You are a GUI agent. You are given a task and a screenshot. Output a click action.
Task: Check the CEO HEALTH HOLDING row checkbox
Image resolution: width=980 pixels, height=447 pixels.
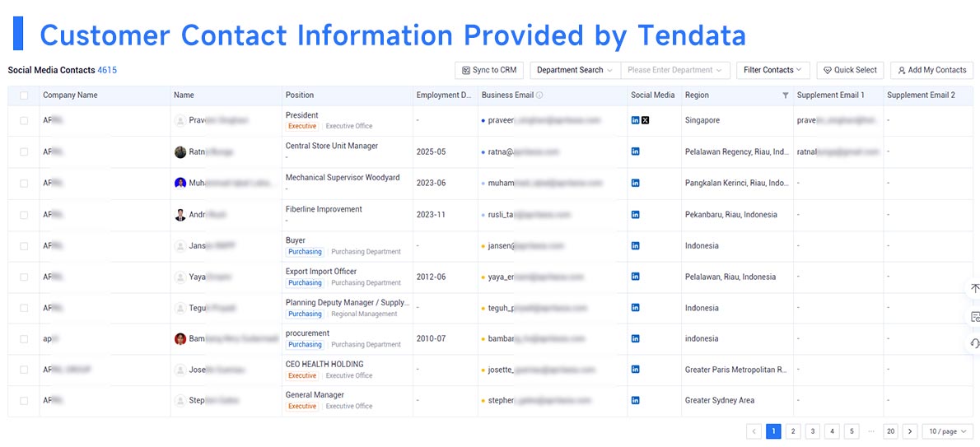click(24, 370)
